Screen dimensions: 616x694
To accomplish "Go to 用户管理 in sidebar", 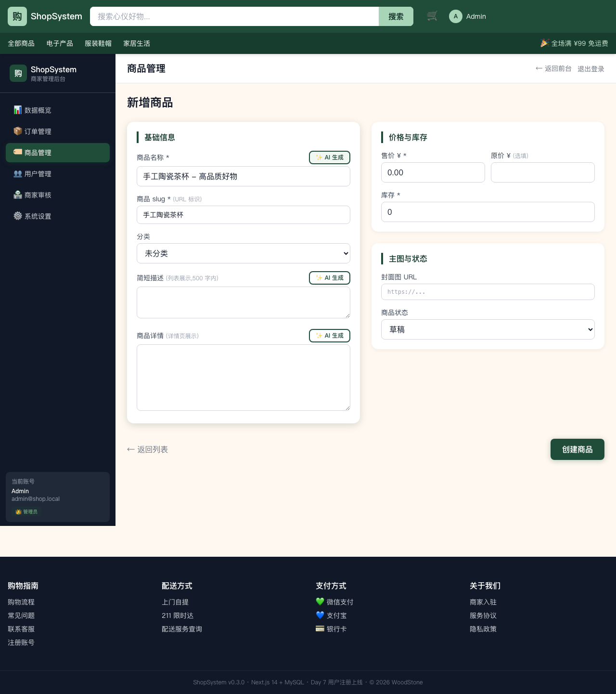I will coord(58,174).
